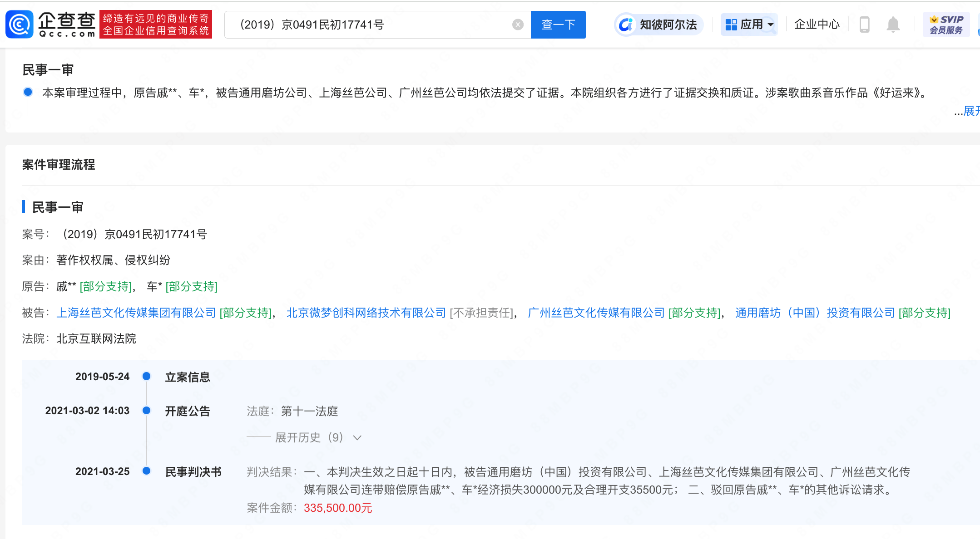Image resolution: width=980 pixels, height=539 pixels.
Task: Click the blue bullet of the case summary
Action: click(x=28, y=92)
